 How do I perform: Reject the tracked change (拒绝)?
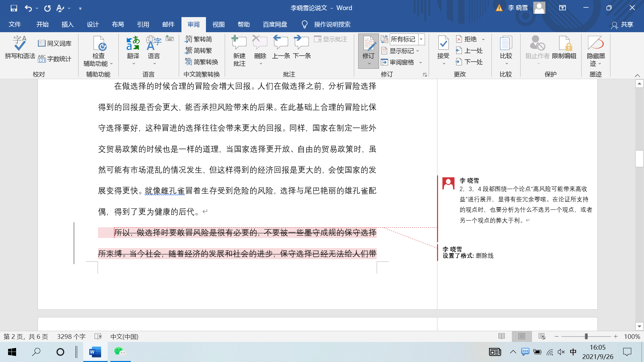(467, 39)
